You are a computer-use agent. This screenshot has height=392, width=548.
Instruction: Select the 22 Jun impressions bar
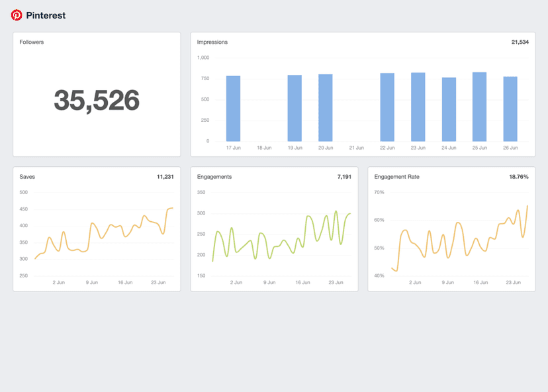(x=387, y=107)
